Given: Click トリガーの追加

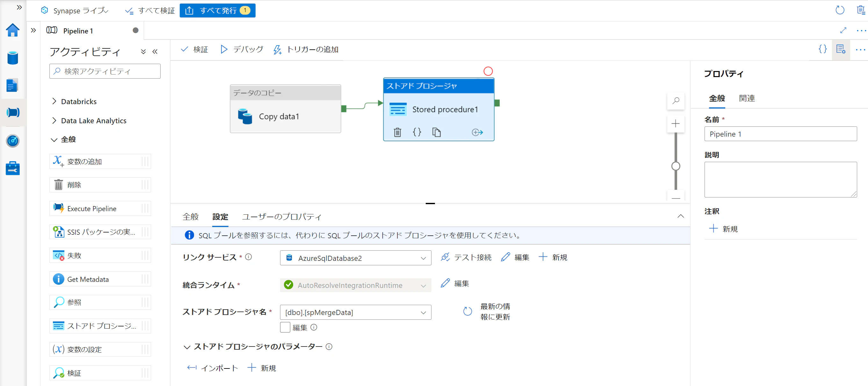Looking at the screenshot, I should [x=306, y=49].
